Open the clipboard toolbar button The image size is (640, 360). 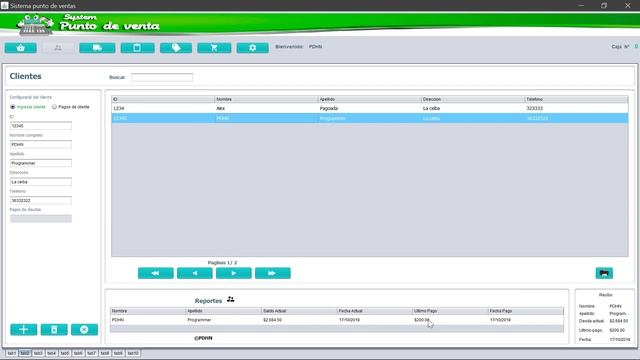(x=138, y=48)
